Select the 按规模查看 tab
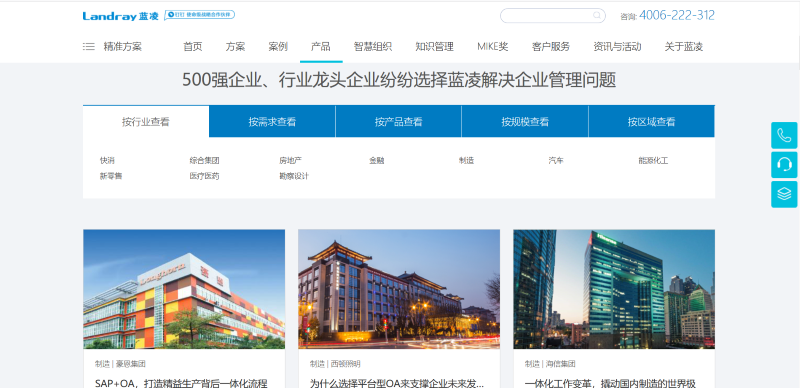The width and height of the screenshot is (800, 388). click(x=525, y=122)
